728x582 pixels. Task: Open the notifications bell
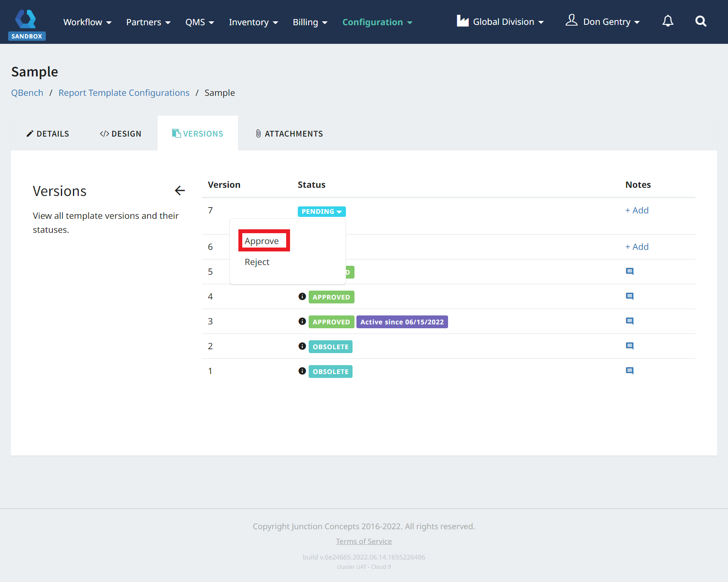667,21
